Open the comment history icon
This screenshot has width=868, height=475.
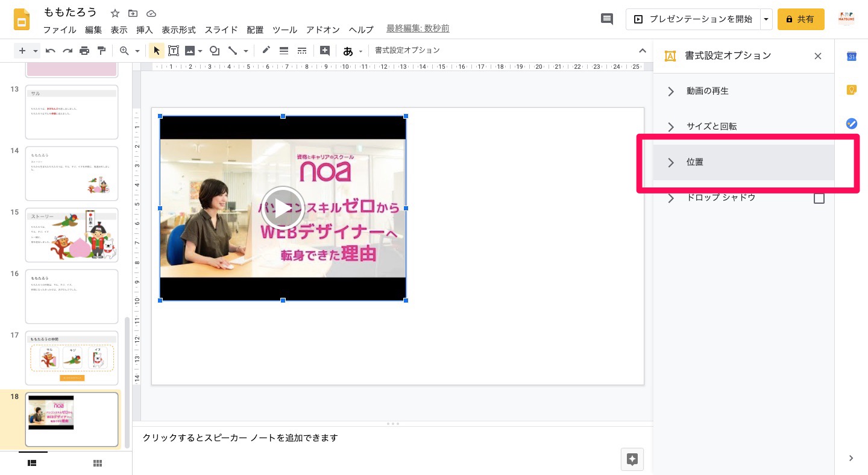[x=607, y=19]
